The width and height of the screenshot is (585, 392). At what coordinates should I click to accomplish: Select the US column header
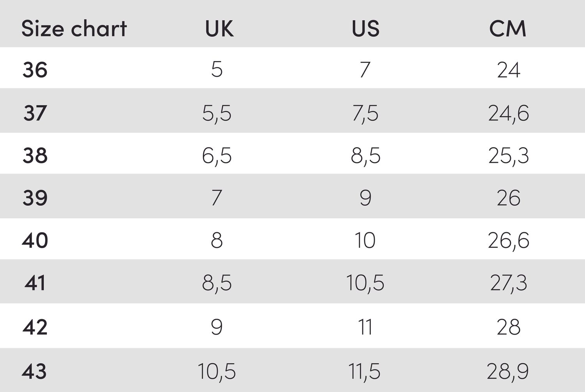pos(365,28)
